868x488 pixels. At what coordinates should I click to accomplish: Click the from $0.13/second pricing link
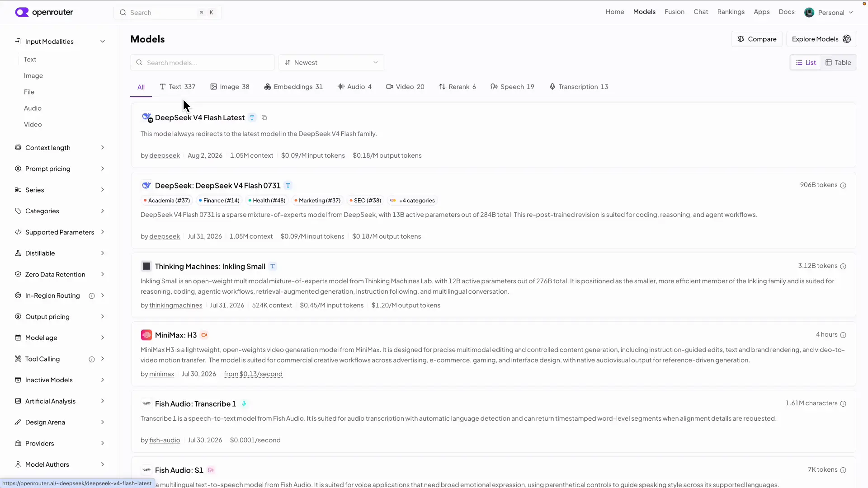[x=253, y=375]
